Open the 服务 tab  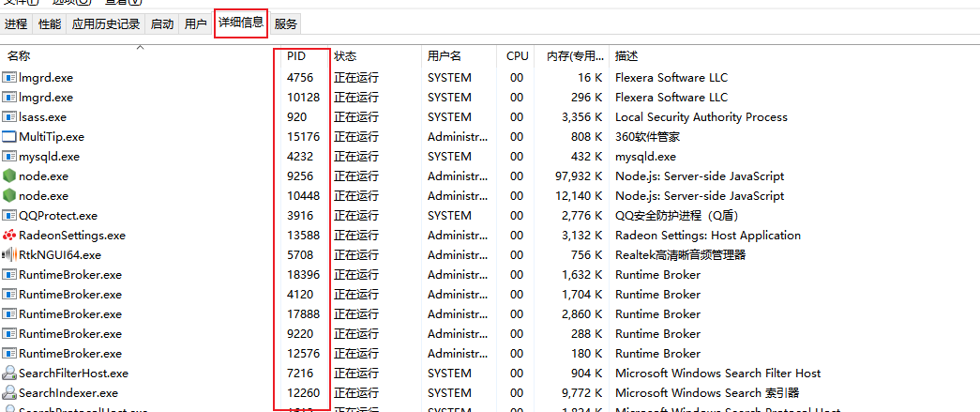286,24
